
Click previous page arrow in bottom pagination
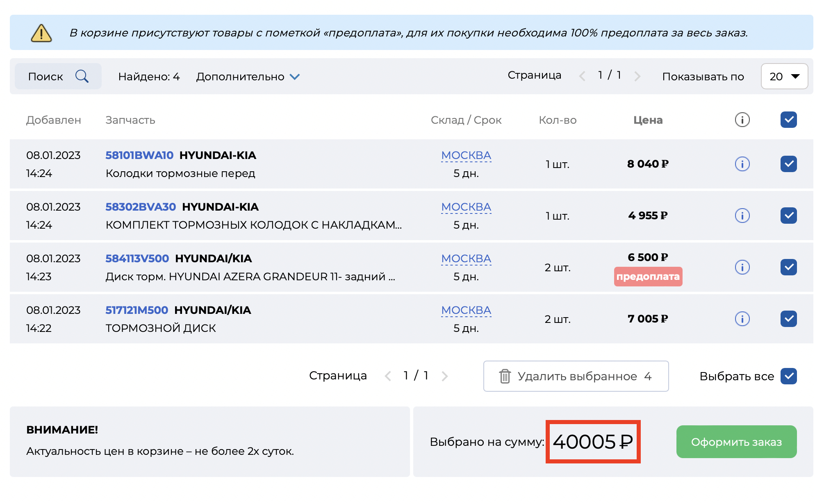pyautogui.click(x=388, y=376)
